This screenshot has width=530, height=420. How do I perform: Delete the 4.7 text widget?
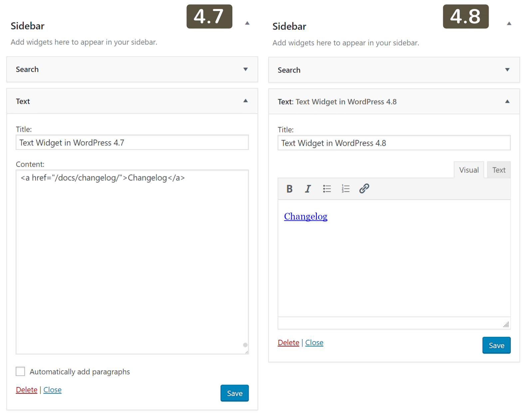[26, 389]
